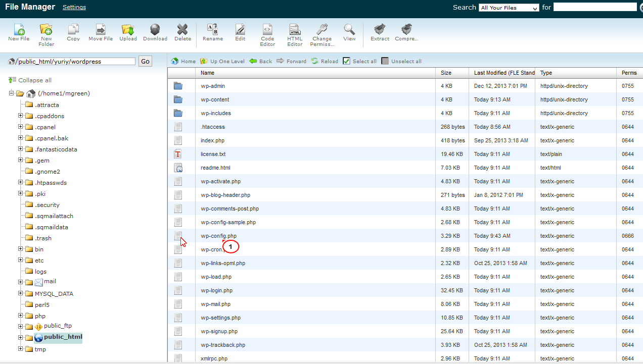Open the Upload tool

(x=128, y=31)
